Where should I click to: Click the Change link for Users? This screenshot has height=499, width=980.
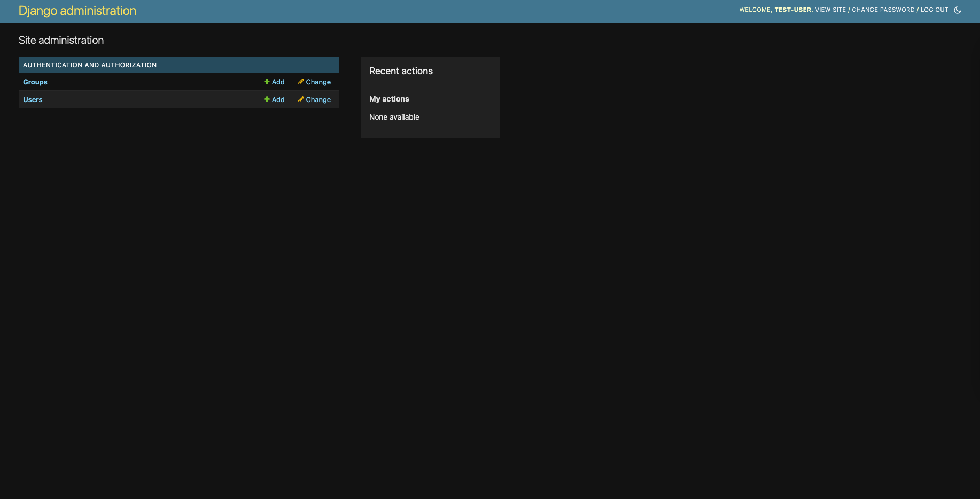pos(318,99)
